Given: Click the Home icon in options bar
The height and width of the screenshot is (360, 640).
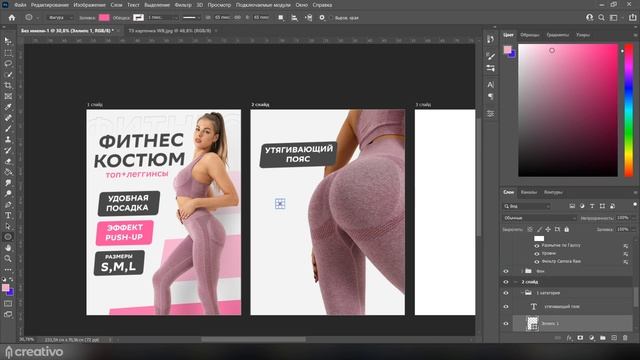Looking at the screenshot, I should coord(12,18).
